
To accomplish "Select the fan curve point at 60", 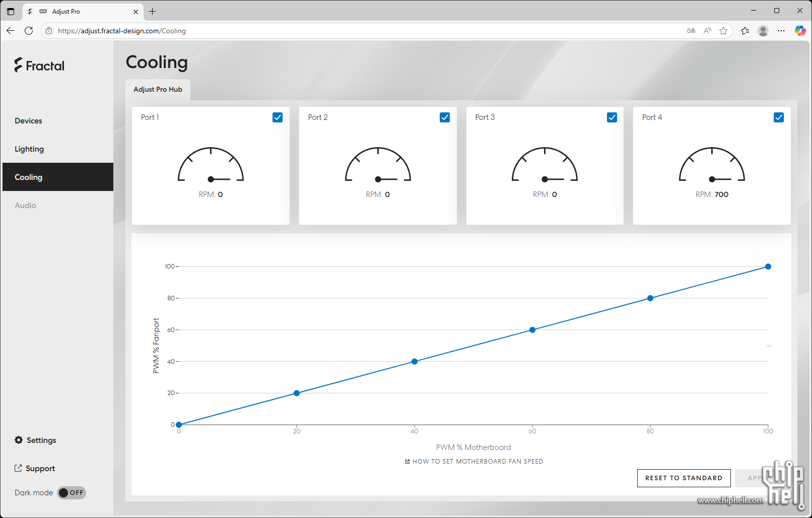I will pyautogui.click(x=532, y=330).
